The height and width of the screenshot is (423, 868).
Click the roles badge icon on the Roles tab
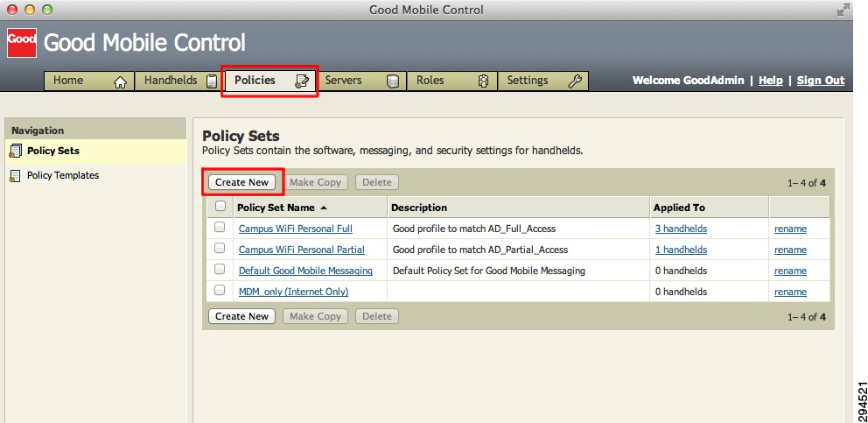(483, 81)
